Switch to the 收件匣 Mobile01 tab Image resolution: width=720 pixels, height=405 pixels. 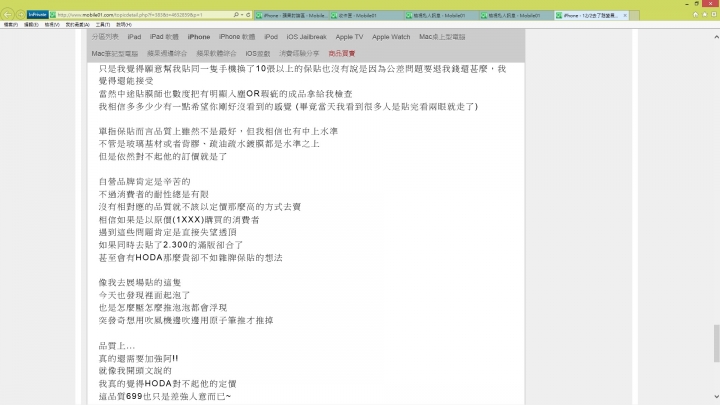click(366, 15)
